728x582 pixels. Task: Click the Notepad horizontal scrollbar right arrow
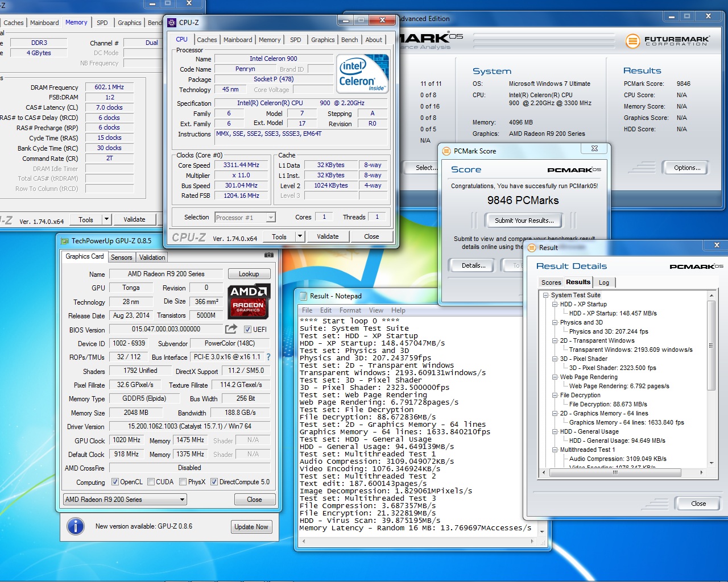tap(532, 541)
